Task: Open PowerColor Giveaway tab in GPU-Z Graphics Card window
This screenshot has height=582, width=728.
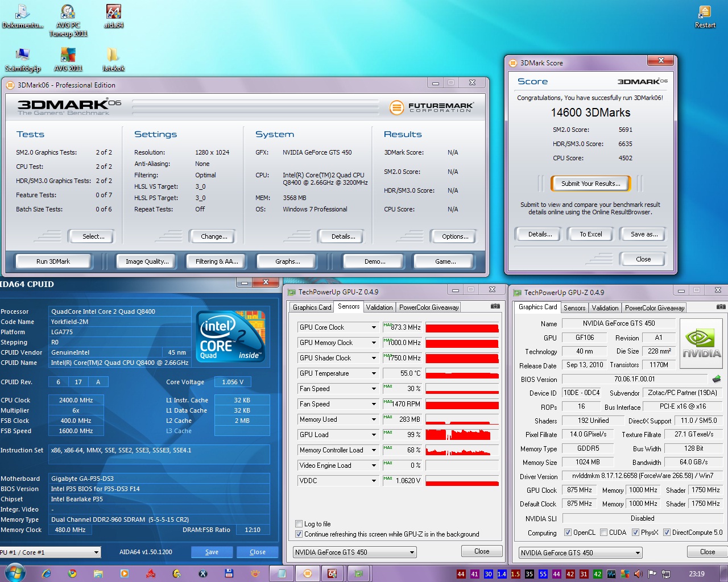Action: pos(655,308)
